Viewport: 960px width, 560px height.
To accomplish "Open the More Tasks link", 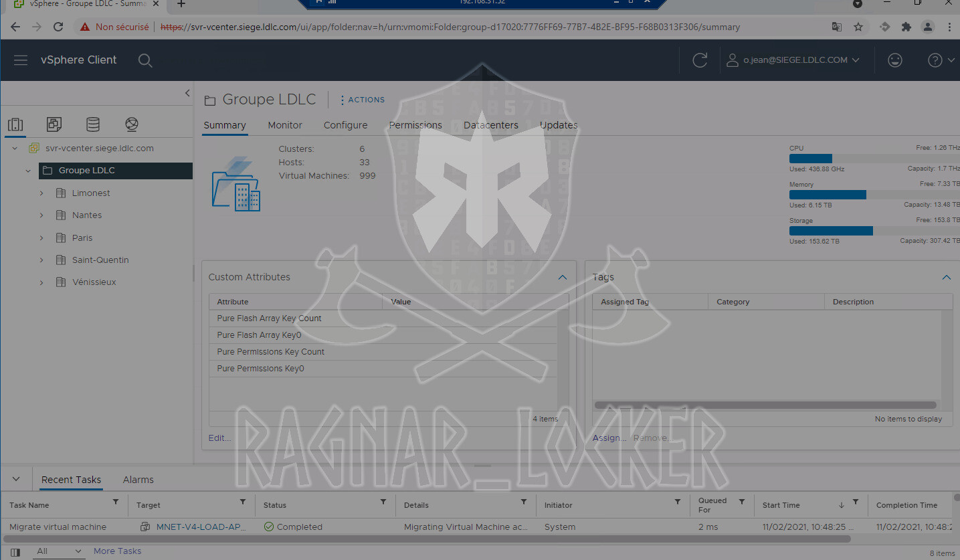I will [x=118, y=551].
